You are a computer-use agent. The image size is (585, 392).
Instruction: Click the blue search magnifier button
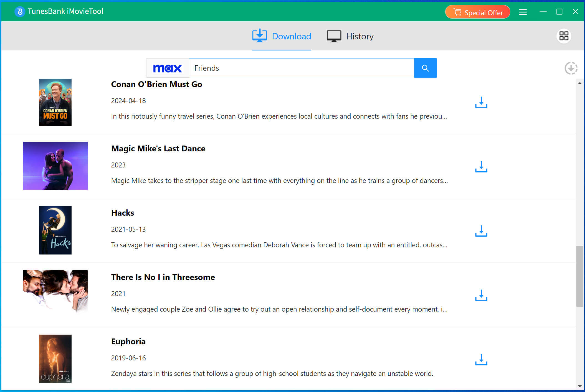click(426, 68)
